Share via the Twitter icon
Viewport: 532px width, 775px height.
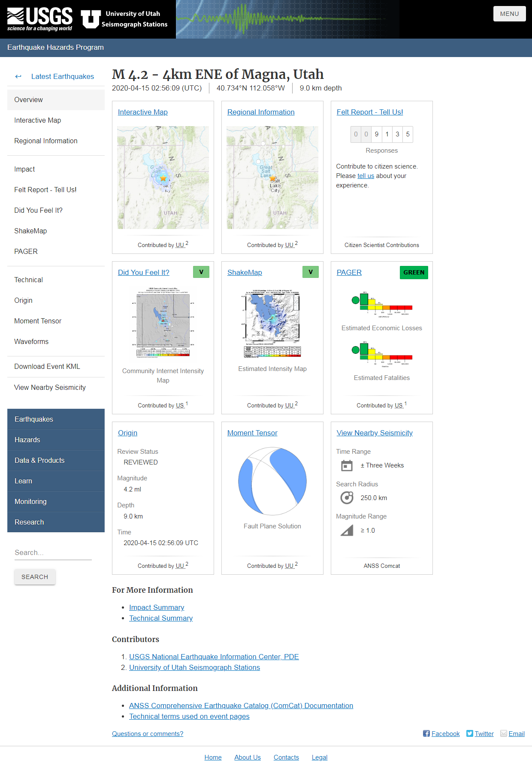tap(469, 733)
